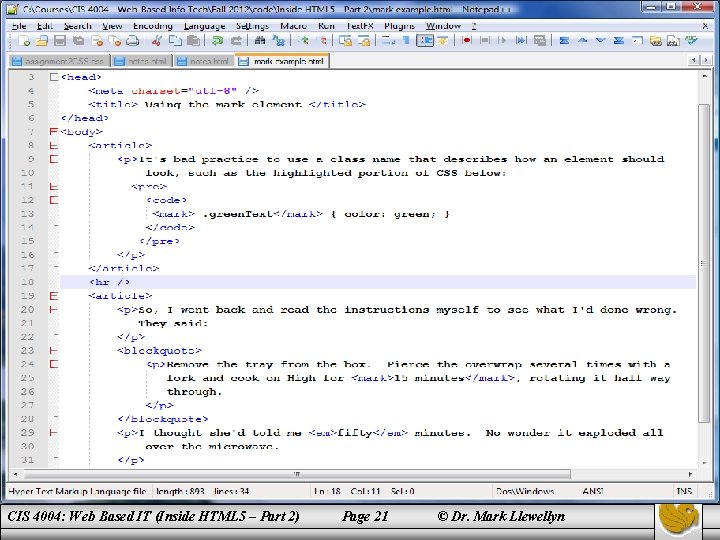Viewport: 720px width, 540px height.
Task: Switch to the assignment CSS file tab
Action: 59,61
